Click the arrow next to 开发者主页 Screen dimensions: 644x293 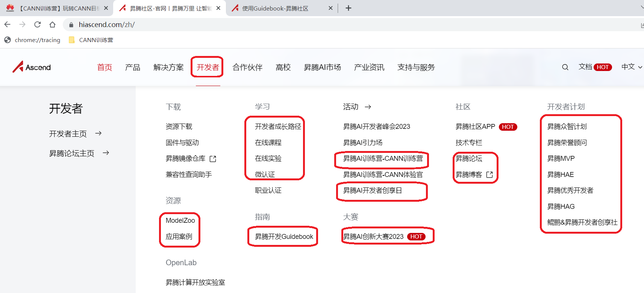click(98, 133)
